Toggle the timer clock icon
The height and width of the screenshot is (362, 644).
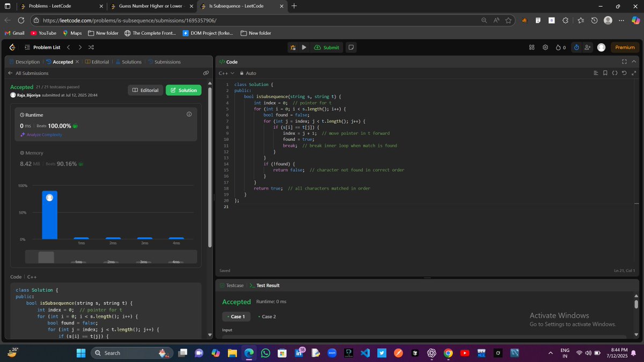click(x=576, y=47)
